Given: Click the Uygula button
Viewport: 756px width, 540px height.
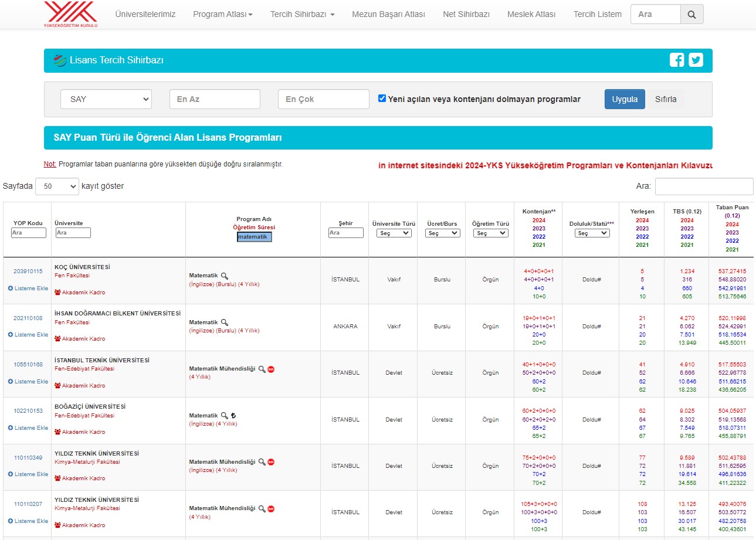Looking at the screenshot, I should (x=625, y=99).
